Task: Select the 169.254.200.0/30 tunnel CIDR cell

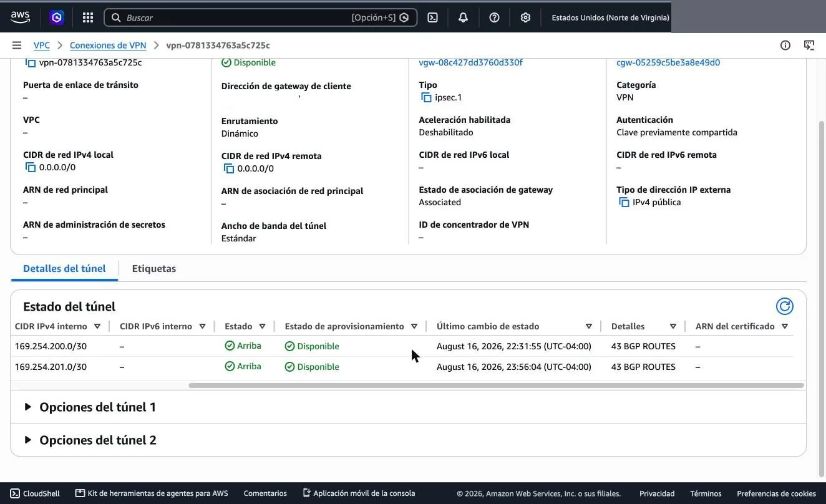Action: coord(51,346)
